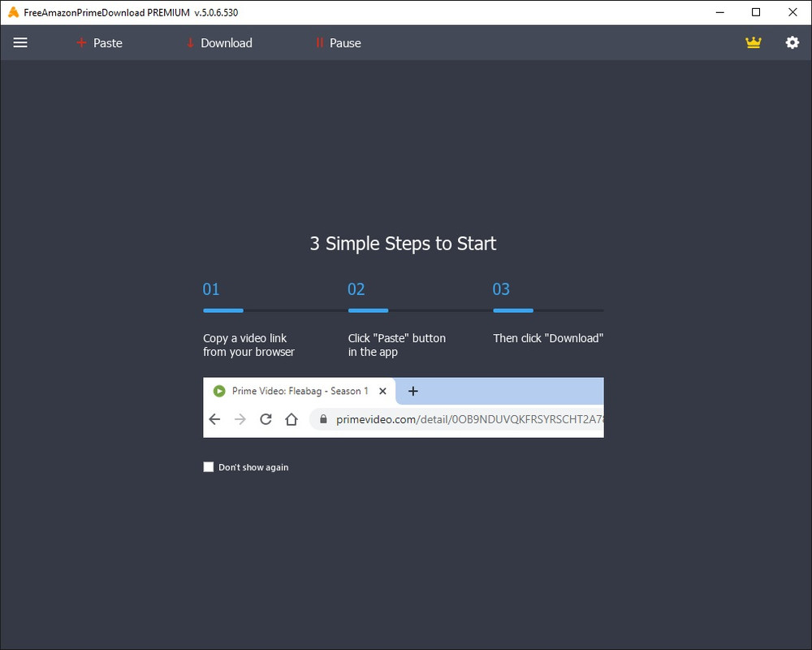Click the app logo icon in title bar

(x=14, y=12)
